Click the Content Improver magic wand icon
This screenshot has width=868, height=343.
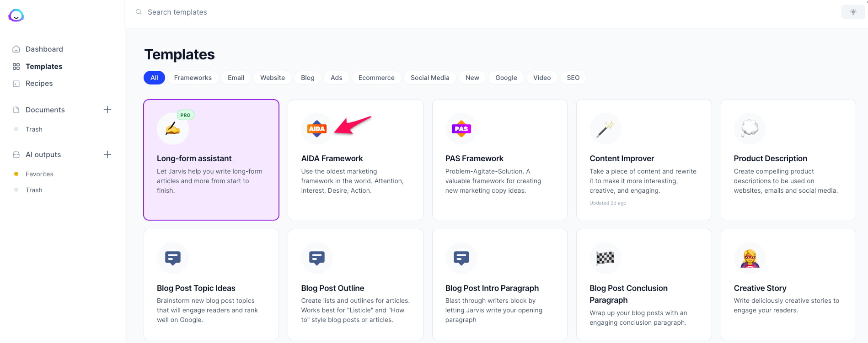tap(605, 129)
